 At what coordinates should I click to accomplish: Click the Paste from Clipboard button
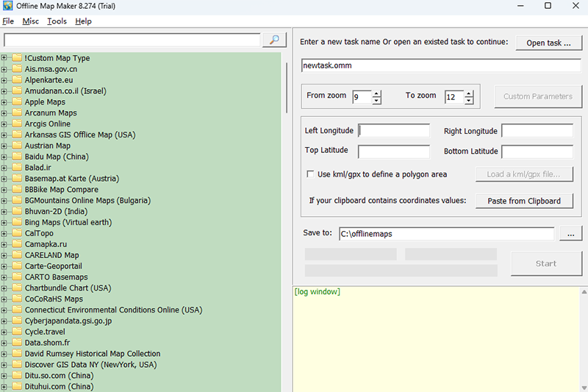click(x=524, y=201)
